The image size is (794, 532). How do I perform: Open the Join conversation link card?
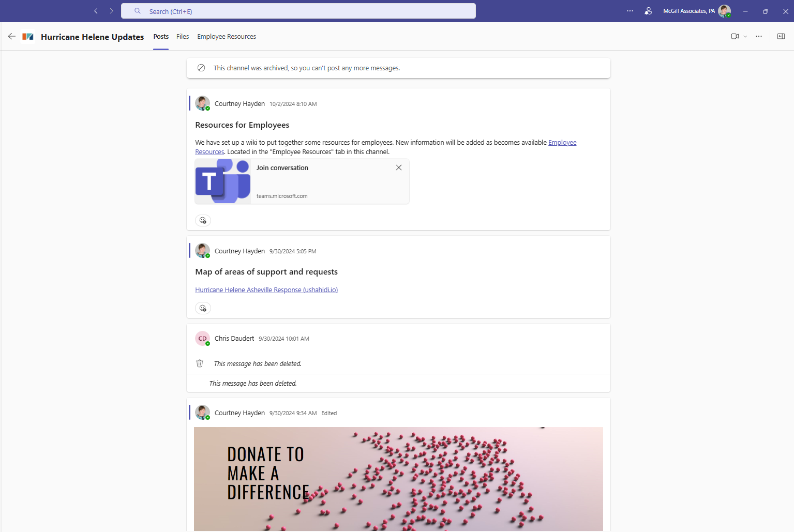(x=302, y=181)
